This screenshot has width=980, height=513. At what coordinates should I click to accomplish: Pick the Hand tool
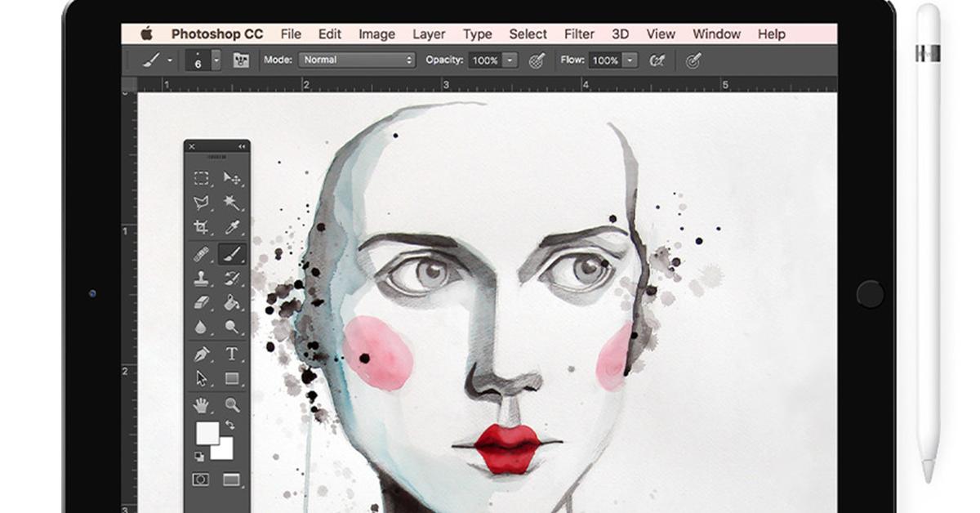pyautogui.click(x=201, y=404)
